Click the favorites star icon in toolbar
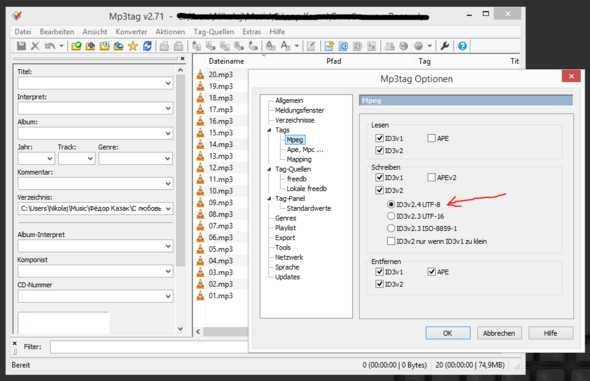This screenshot has height=381, width=590. click(133, 46)
